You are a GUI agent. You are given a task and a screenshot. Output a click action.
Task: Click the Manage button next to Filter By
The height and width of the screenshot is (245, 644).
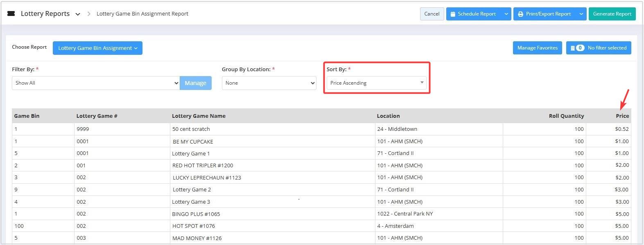click(196, 83)
